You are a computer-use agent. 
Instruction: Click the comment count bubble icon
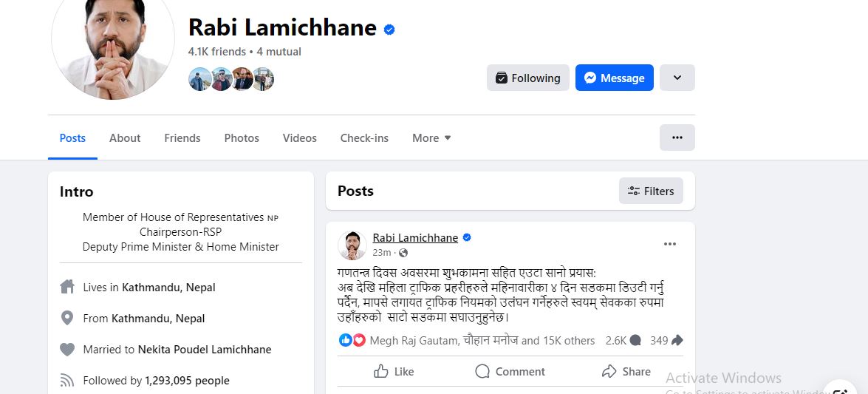point(635,341)
